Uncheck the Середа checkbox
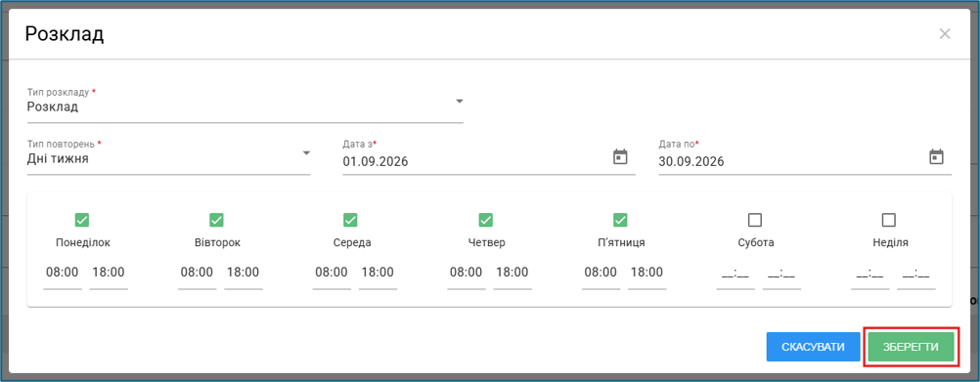This screenshot has height=382, width=980. 350,220
